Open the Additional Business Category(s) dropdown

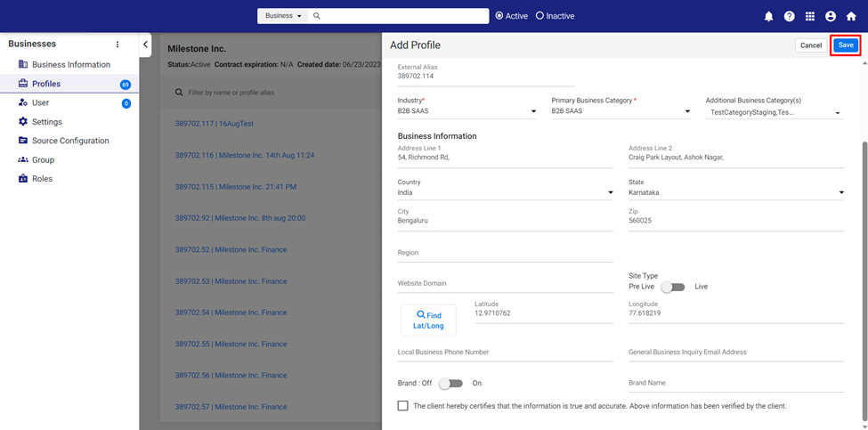coord(775,112)
